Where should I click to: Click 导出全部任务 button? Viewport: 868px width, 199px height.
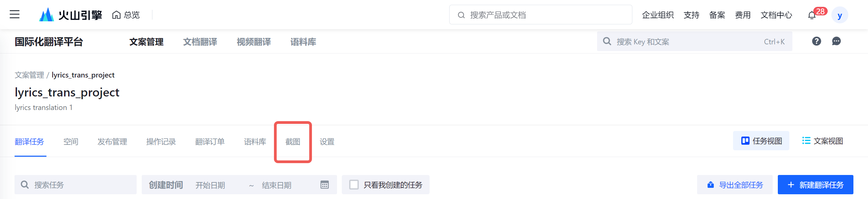(x=735, y=185)
